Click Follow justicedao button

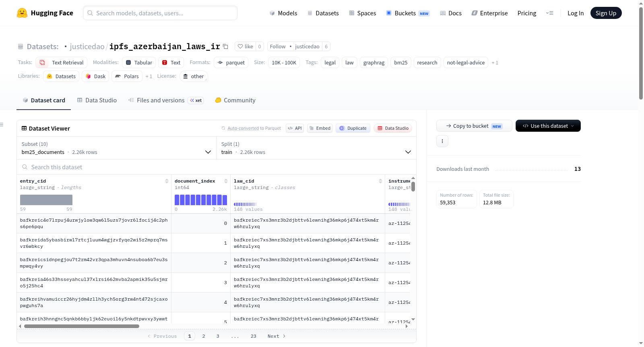click(x=295, y=46)
